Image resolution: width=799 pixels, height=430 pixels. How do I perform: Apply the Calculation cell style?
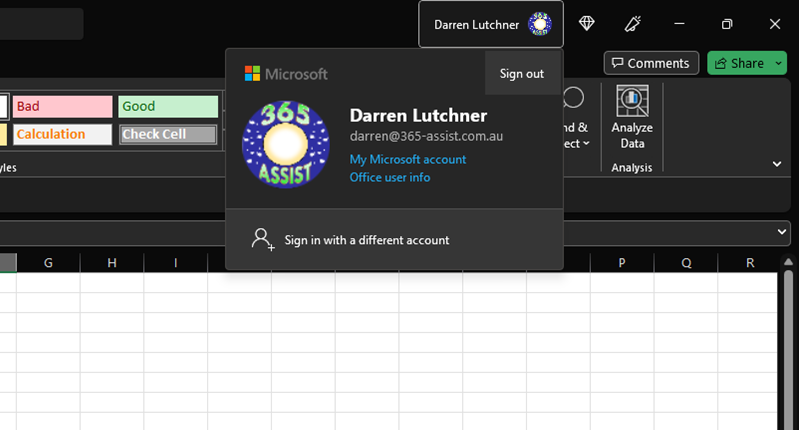(x=63, y=135)
